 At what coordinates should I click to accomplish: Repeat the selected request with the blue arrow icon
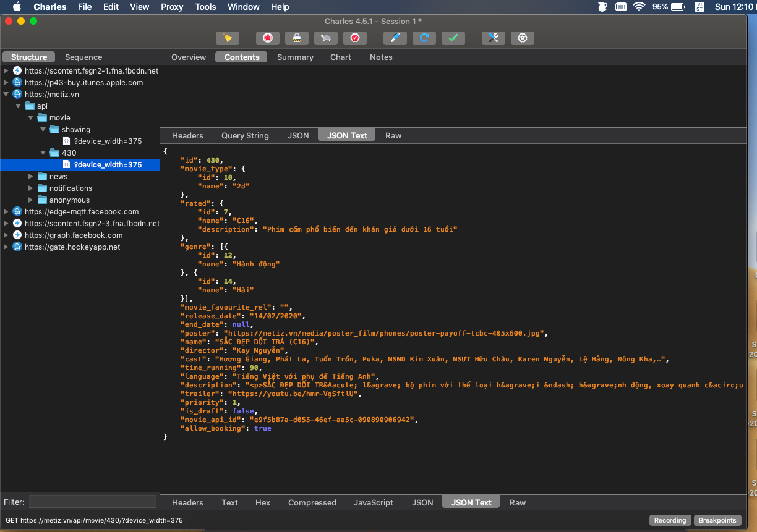pyautogui.click(x=424, y=38)
